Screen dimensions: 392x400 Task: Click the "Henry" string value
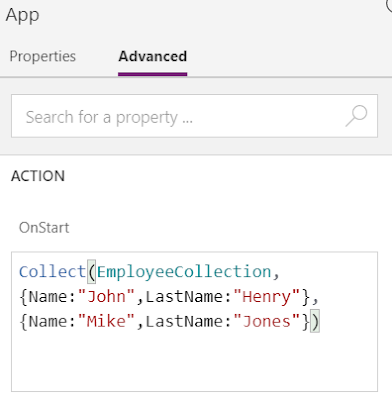[x=267, y=296]
